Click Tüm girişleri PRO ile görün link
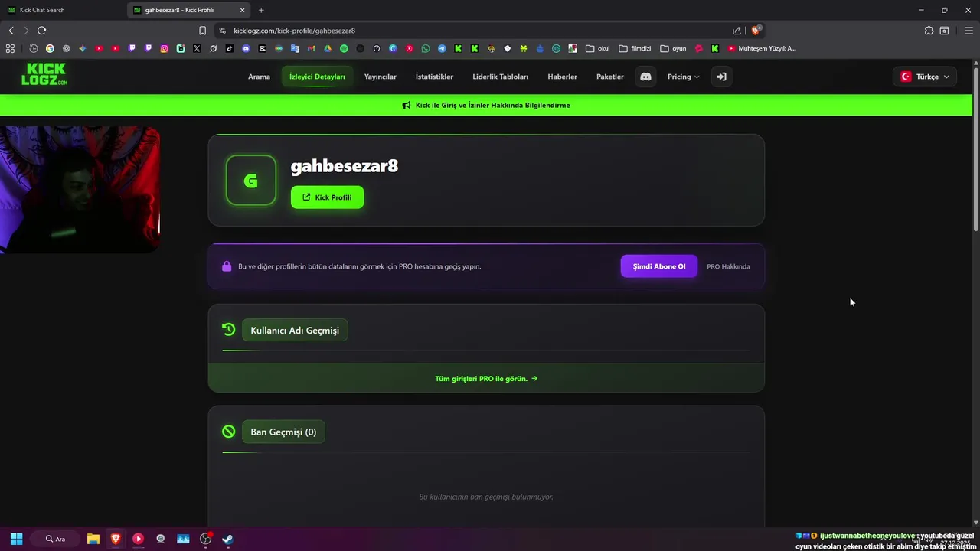The height and width of the screenshot is (551, 980). click(486, 378)
